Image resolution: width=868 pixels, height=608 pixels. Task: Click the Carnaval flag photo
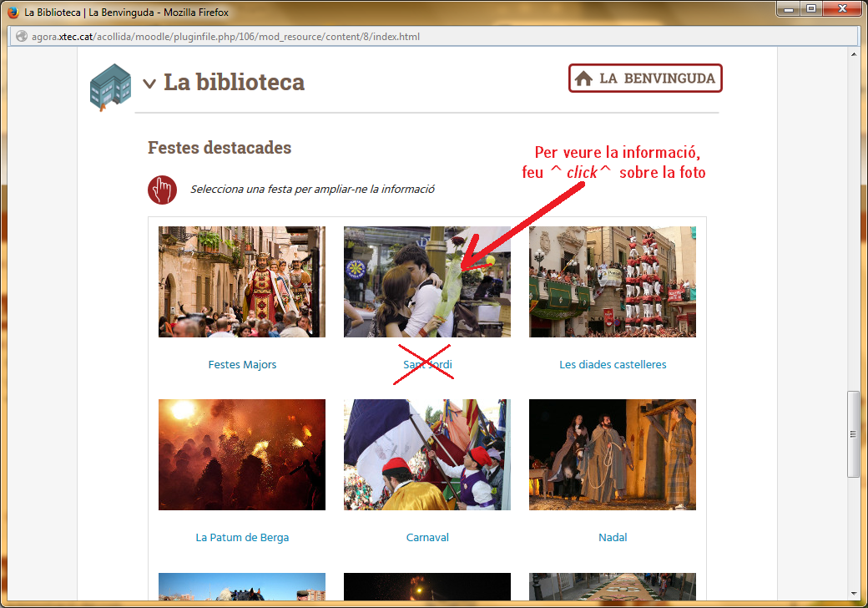[x=427, y=454]
